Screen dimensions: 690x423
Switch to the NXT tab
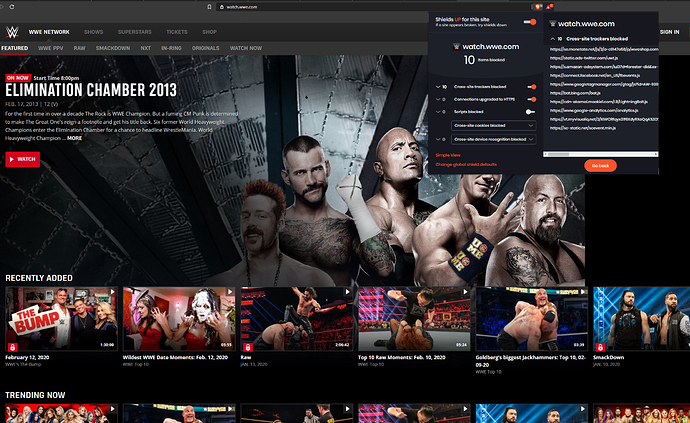pyautogui.click(x=146, y=48)
